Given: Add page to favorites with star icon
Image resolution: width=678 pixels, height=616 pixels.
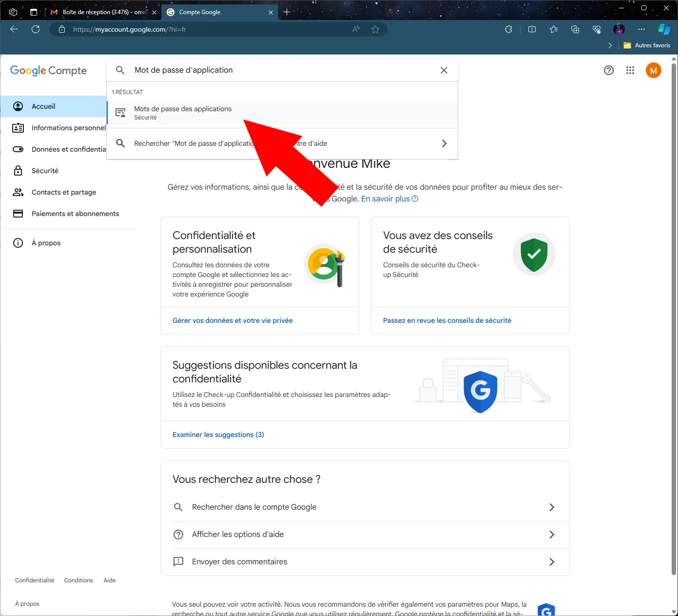Looking at the screenshot, I should pos(375,29).
